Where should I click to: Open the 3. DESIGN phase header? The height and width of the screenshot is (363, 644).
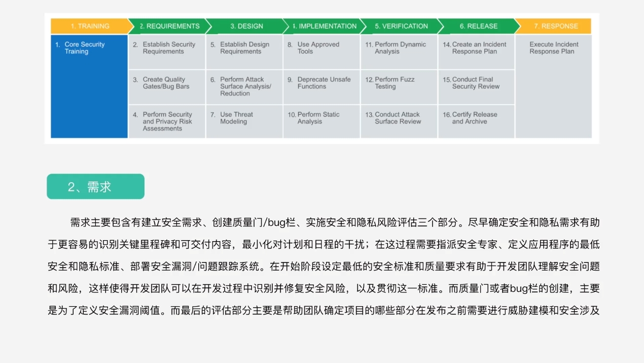[x=246, y=26]
